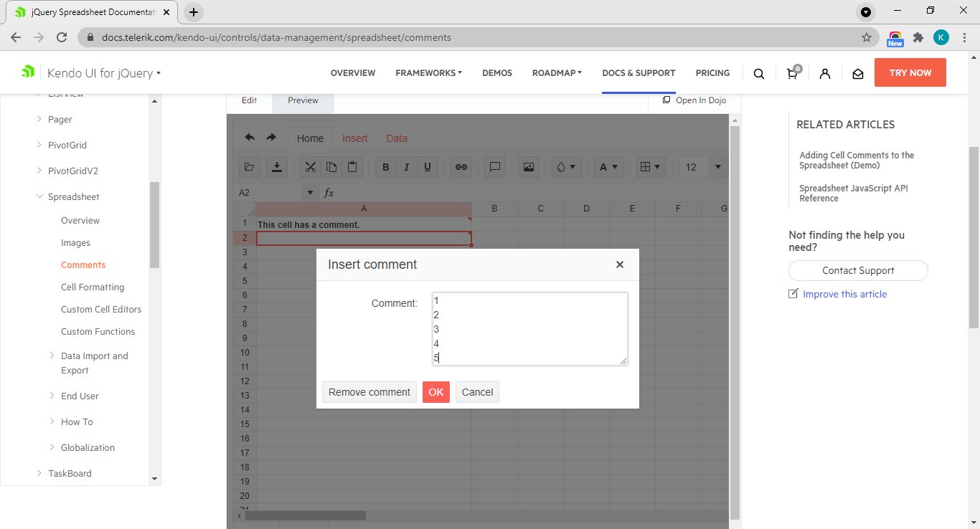Click Cancel in the comment dialog
The width and height of the screenshot is (980, 529).
point(477,392)
